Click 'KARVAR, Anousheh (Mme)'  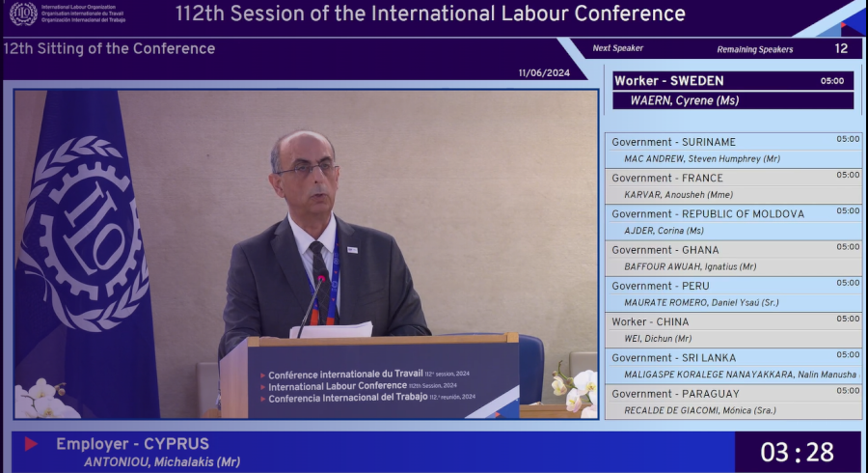[678, 195]
